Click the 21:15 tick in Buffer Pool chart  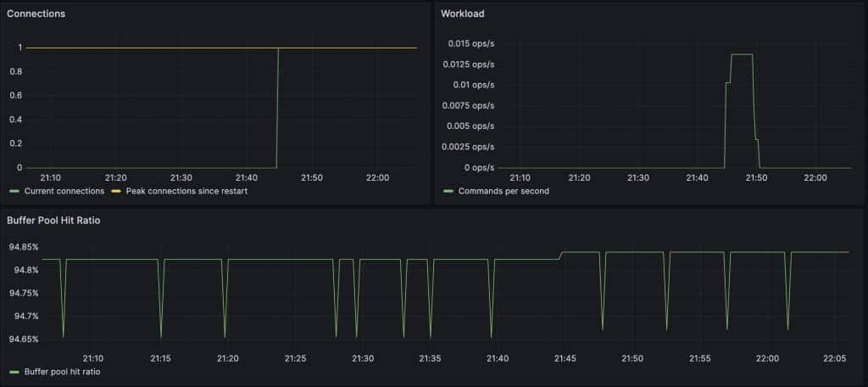(x=160, y=359)
